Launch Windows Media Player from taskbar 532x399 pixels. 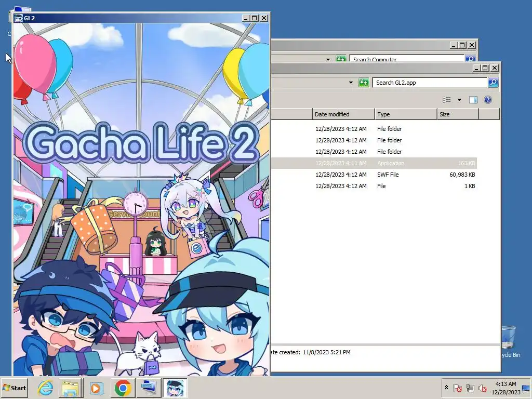(96, 388)
